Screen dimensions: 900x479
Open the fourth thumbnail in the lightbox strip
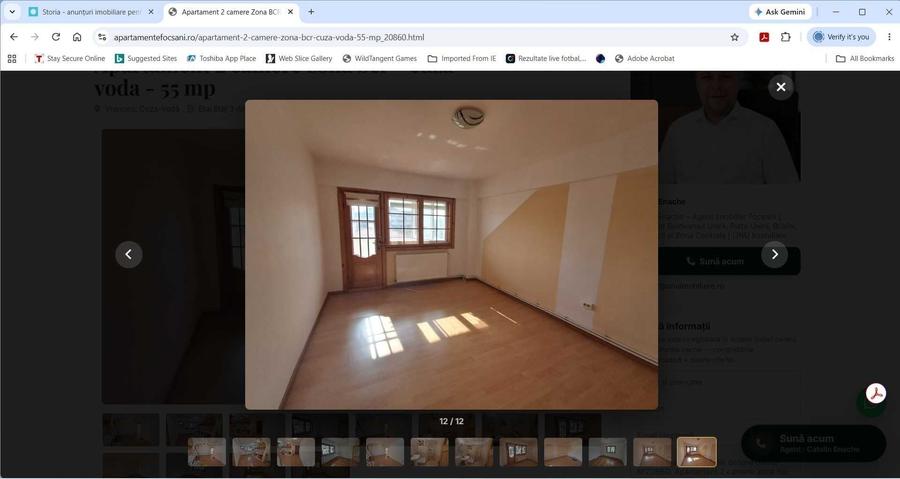tap(340, 452)
